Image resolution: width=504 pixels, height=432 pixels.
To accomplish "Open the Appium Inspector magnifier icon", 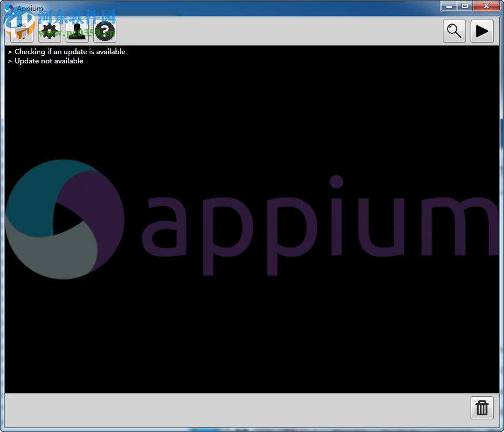I will point(454,31).
